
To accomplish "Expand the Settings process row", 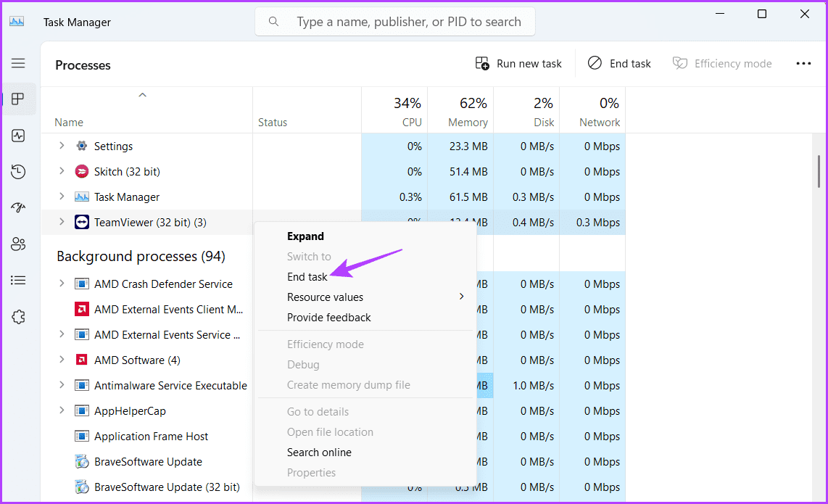I will click(62, 145).
